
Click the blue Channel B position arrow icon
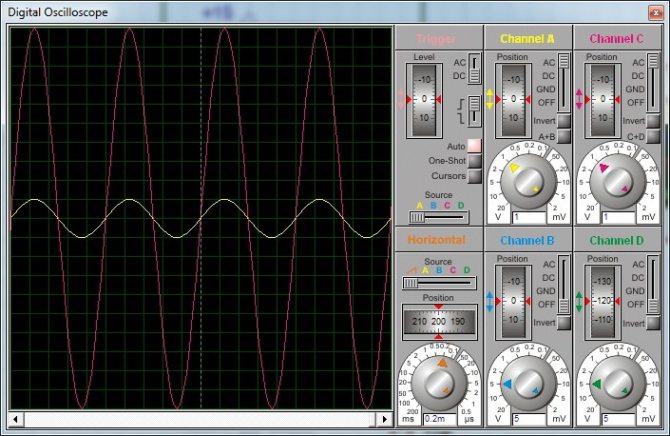(x=490, y=301)
